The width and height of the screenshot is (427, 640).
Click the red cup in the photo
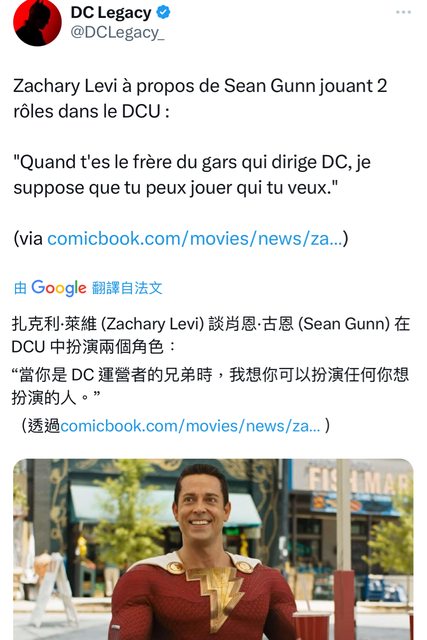click(x=311, y=626)
